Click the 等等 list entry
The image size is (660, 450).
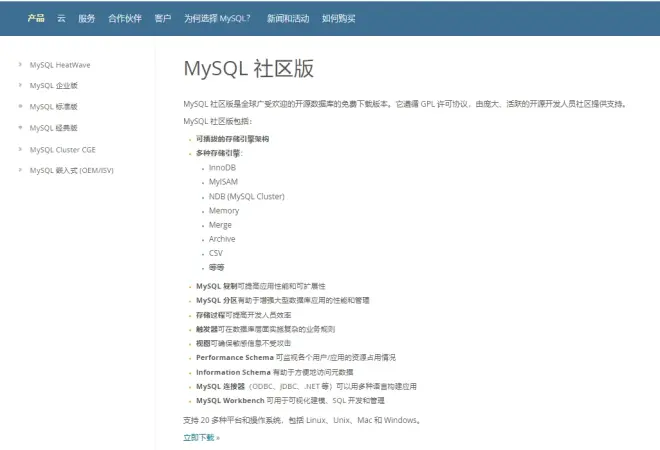pyautogui.click(x=216, y=267)
